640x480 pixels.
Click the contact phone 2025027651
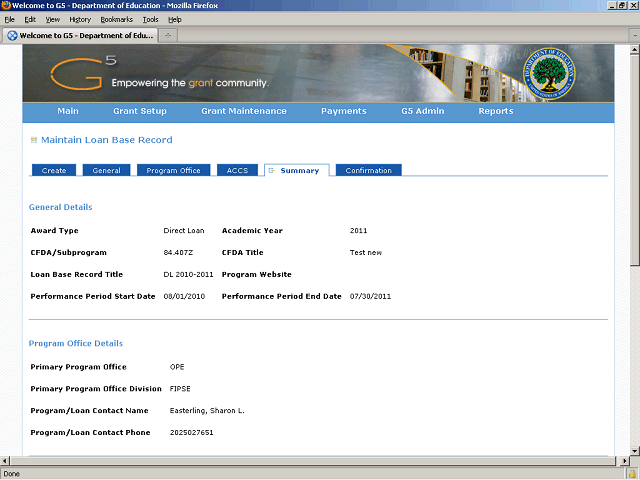[x=191, y=433]
